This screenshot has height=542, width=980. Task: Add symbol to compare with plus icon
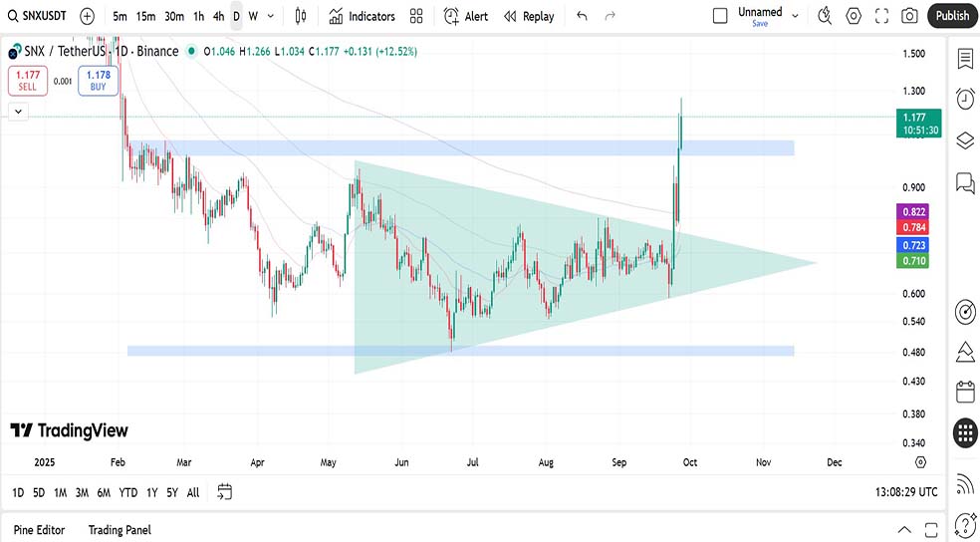point(88,16)
